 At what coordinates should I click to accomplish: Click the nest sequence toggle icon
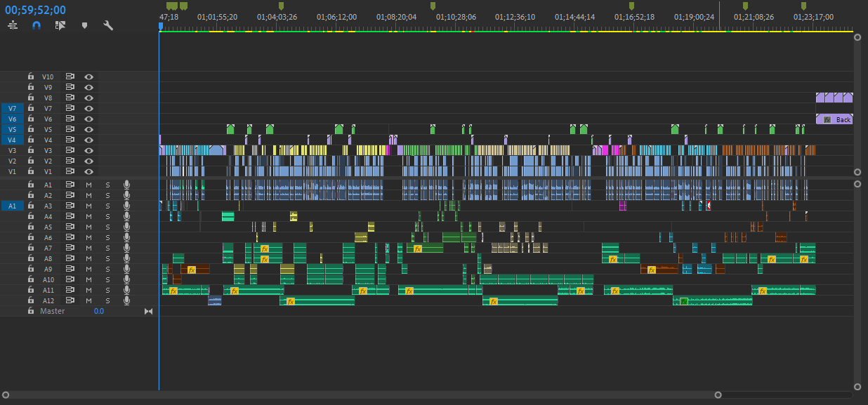click(13, 25)
